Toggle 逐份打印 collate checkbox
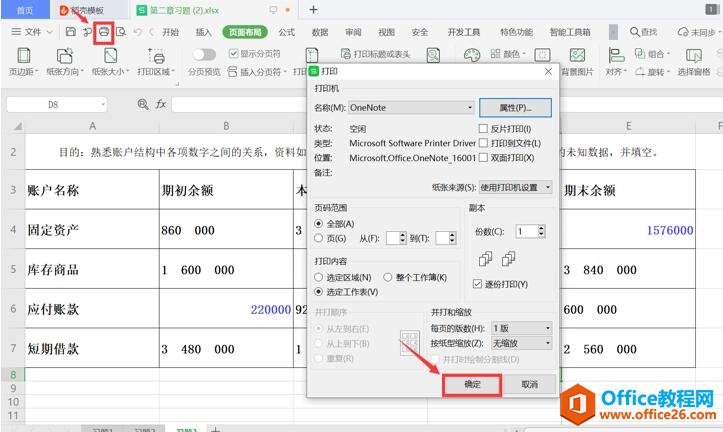Image resolution: width=723 pixels, height=432 pixels. pyautogui.click(x=477, y=284)
